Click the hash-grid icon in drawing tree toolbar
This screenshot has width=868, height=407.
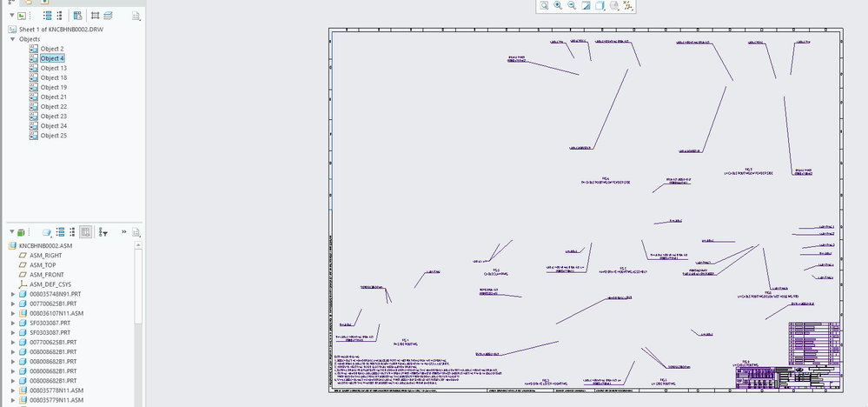(96, 16)
